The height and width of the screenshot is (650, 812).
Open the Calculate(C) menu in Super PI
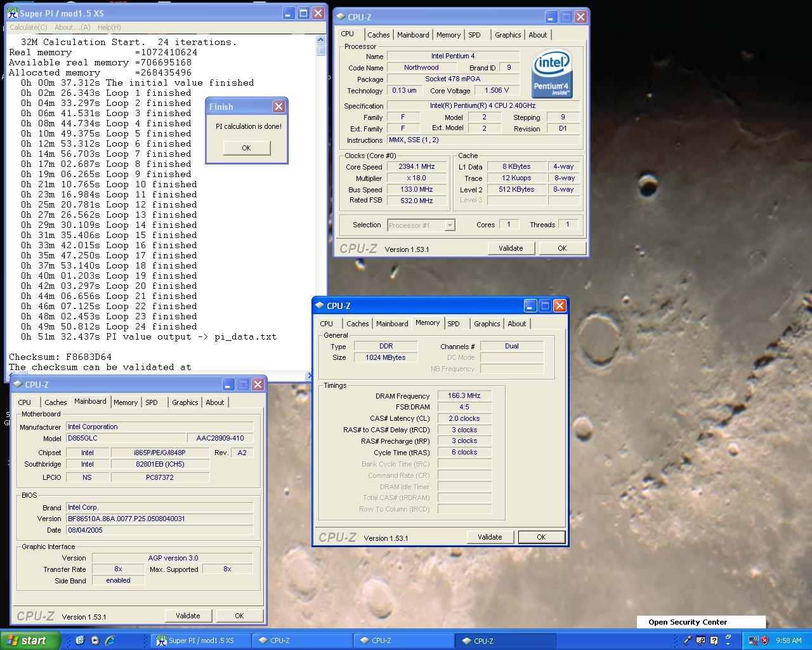tap(28, 27)
